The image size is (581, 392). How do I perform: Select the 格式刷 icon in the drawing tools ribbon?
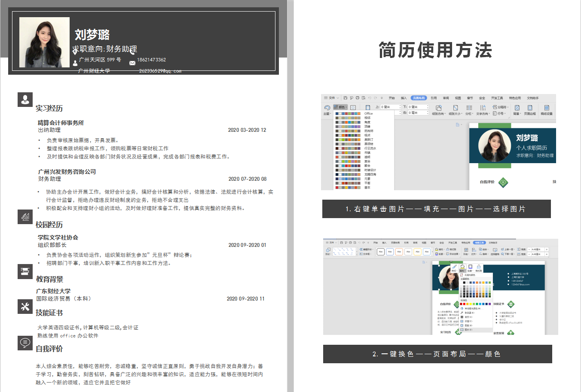(x=450, y=249)
